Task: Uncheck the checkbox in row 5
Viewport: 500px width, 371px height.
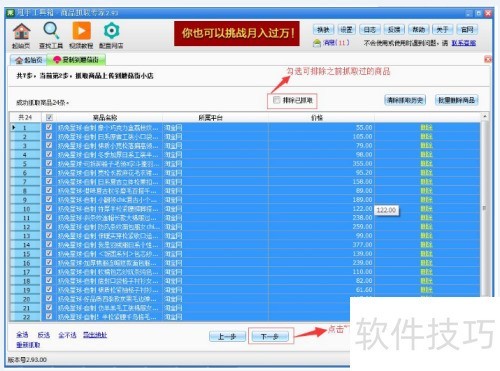Action: click(x=49, y=163)
